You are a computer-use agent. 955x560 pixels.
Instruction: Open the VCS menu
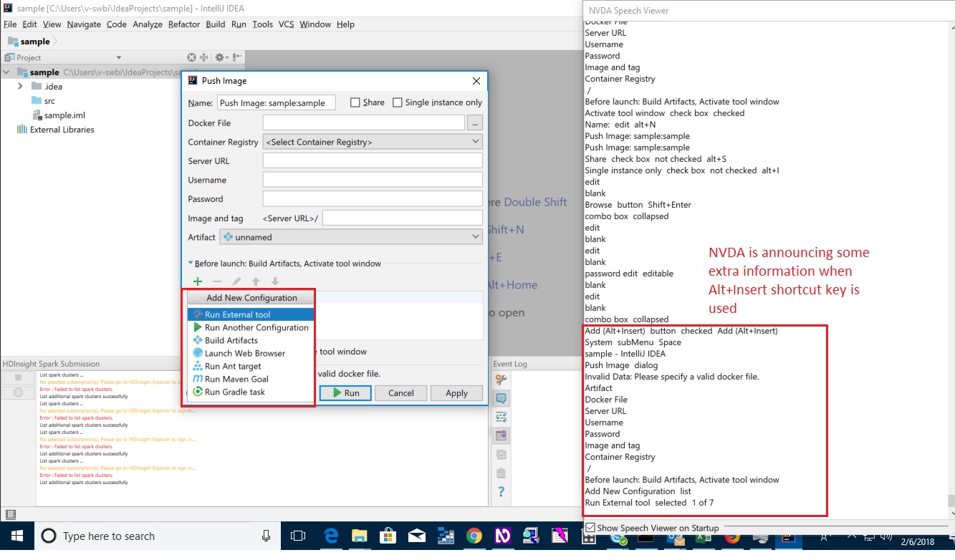coord(286,24)
